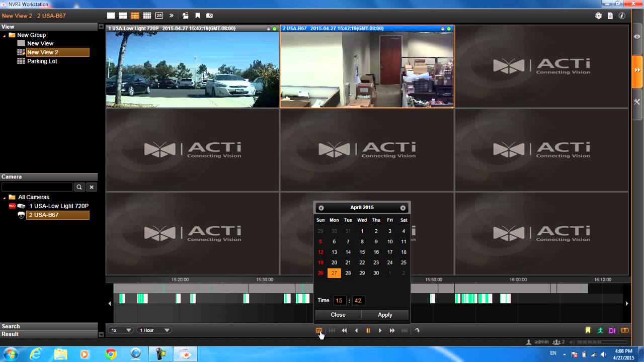This screenshot has width=644, height=362.
Task: Click the minute field showing 42
Action: pyautogui.click(x=358, y=301)
